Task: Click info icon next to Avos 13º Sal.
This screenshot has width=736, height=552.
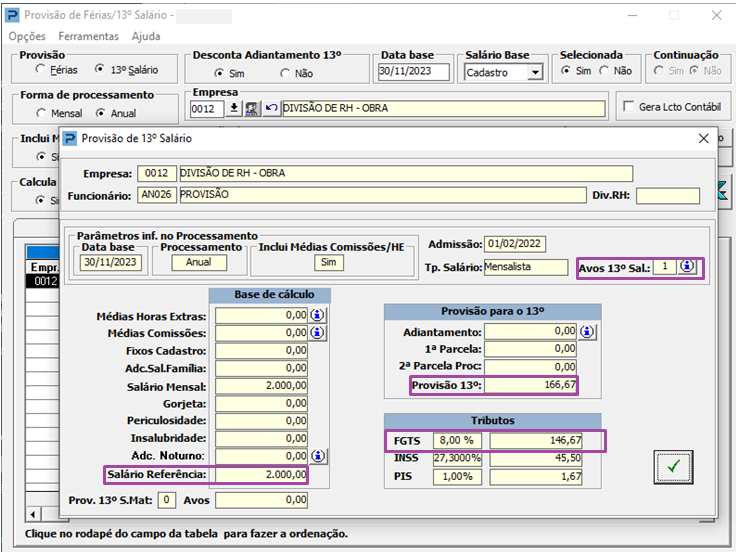Action: tap(687, 267)
